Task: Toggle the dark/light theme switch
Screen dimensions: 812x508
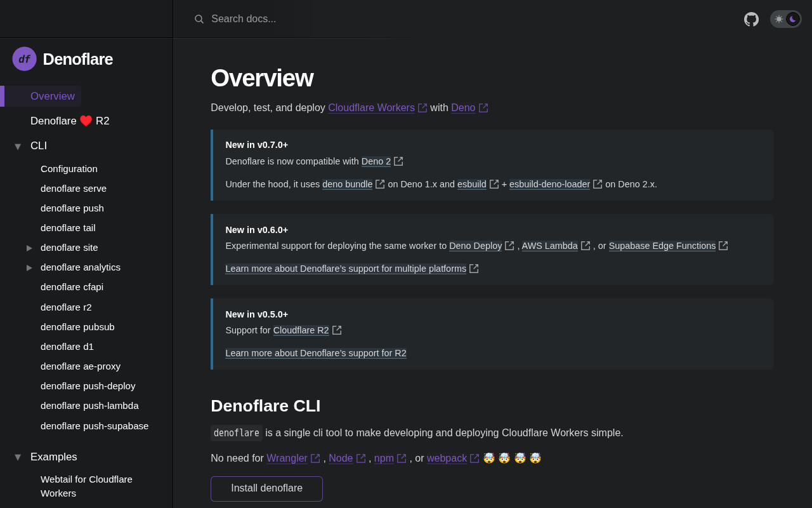Action: click(x=785, y=19)
